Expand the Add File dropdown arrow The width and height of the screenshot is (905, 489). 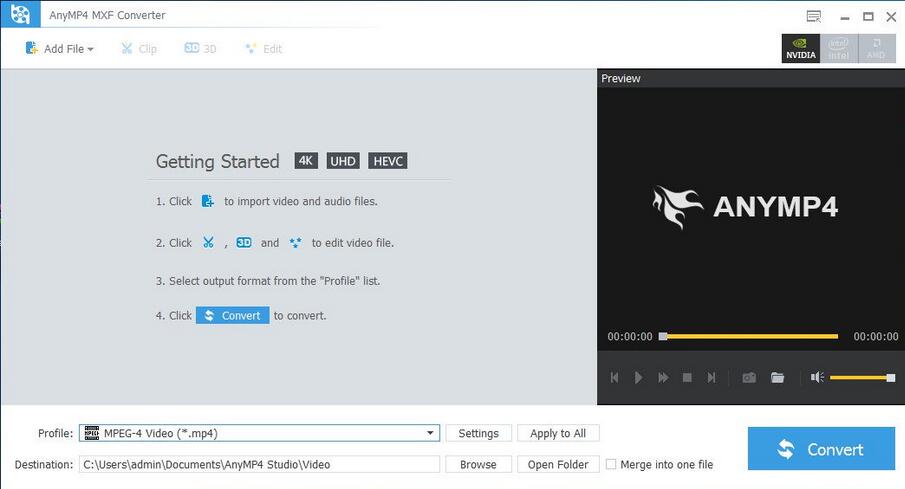(x=91, y=49)
